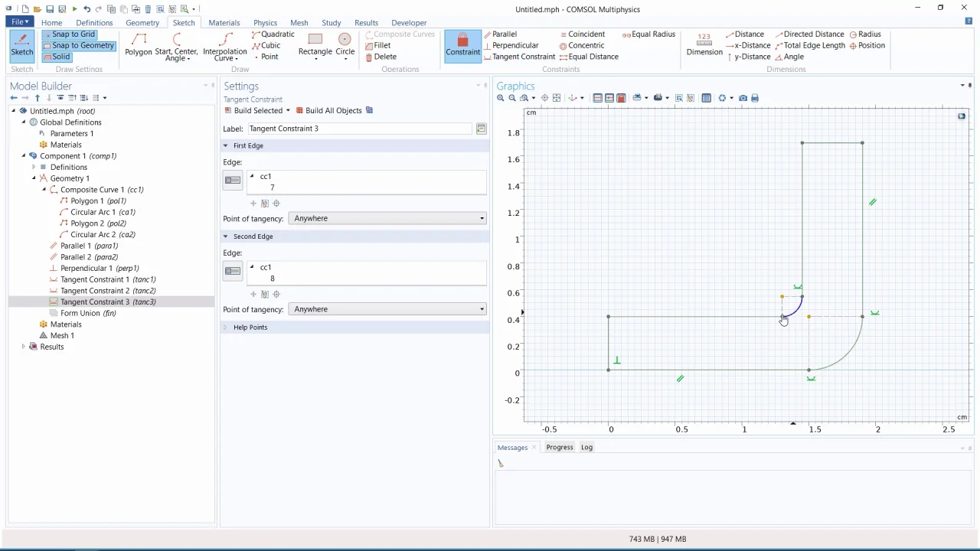Select the Rectangle drawing tool
The image size is (980, 551).
pyautogui.click(x=315, y=44)
